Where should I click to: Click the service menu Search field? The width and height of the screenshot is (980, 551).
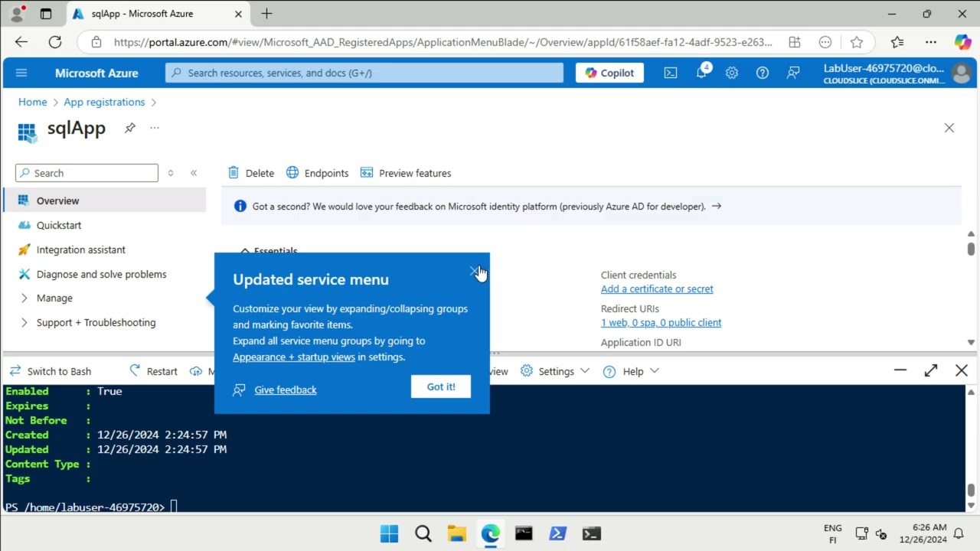coord(87,173)
